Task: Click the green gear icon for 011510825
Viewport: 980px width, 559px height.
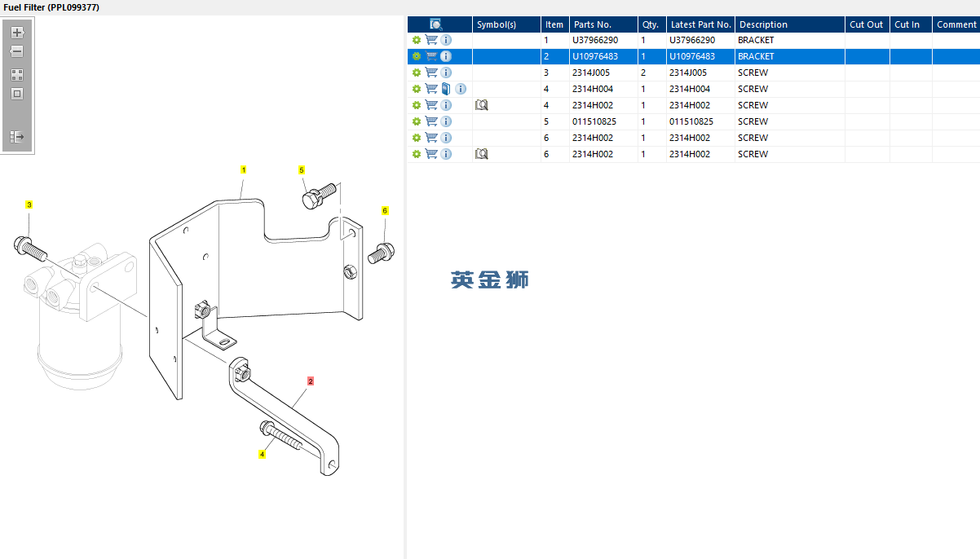Action: pos(417,121)
